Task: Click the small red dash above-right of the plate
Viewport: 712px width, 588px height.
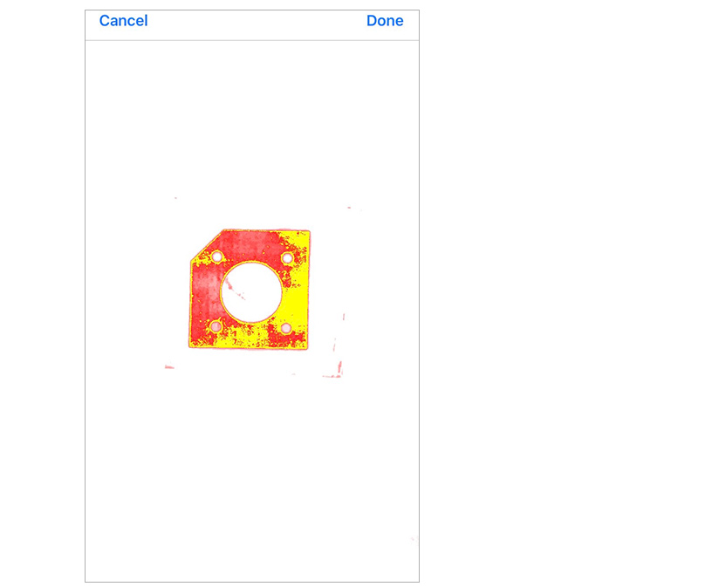Action: coord(349,208)
